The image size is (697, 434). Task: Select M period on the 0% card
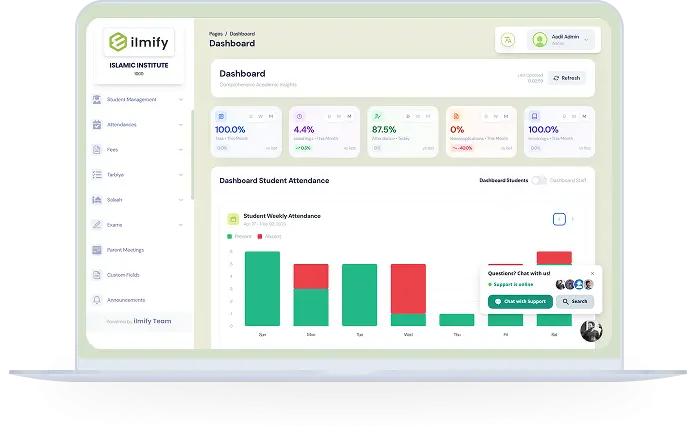point(506,117)
